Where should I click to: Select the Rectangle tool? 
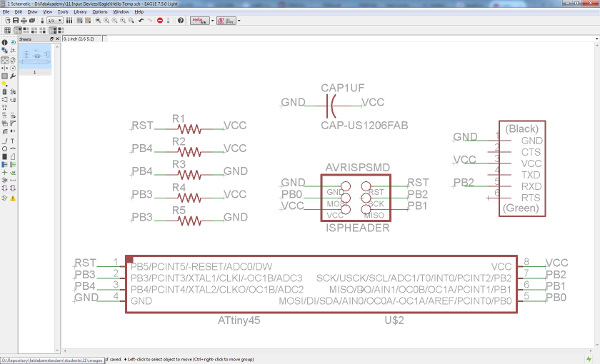[x=5, y=156]
